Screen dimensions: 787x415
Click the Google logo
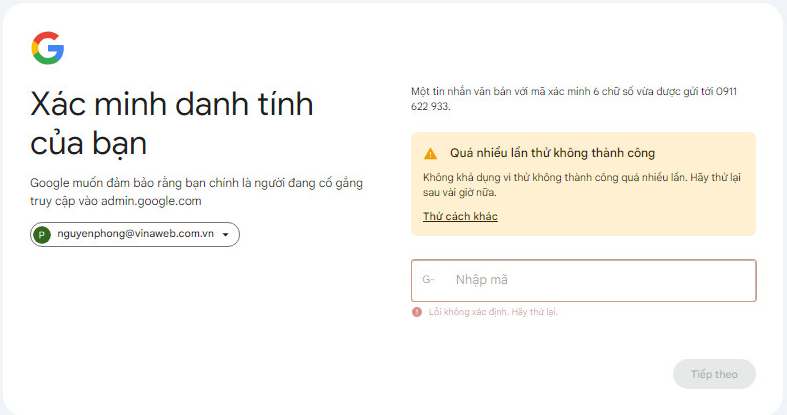[47, 48]
